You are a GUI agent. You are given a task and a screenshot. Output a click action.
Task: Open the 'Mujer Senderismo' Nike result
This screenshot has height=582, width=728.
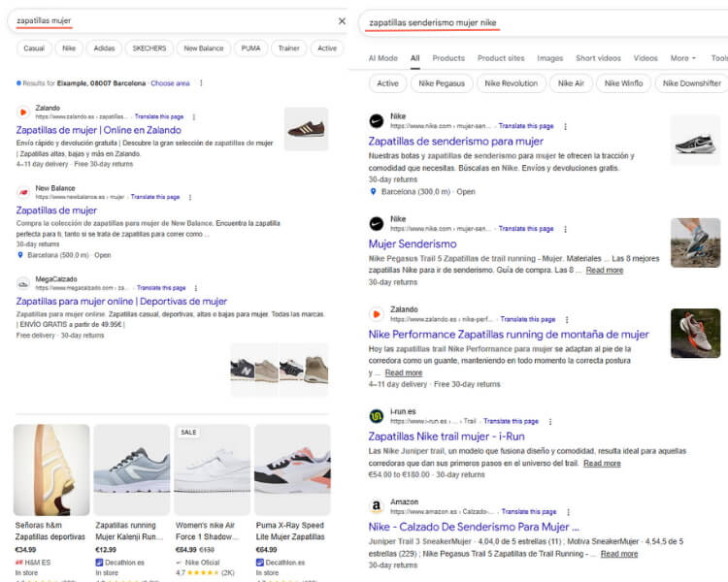[x=413, y=243]
